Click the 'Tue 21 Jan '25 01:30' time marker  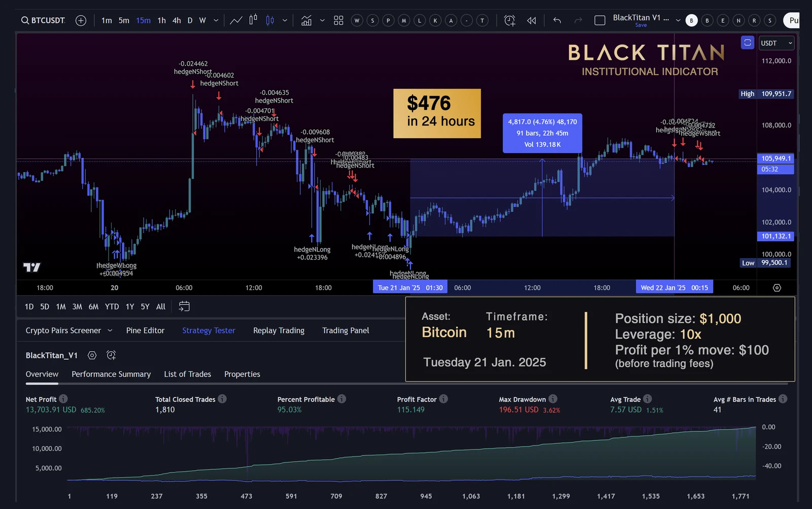click(410, 288)
